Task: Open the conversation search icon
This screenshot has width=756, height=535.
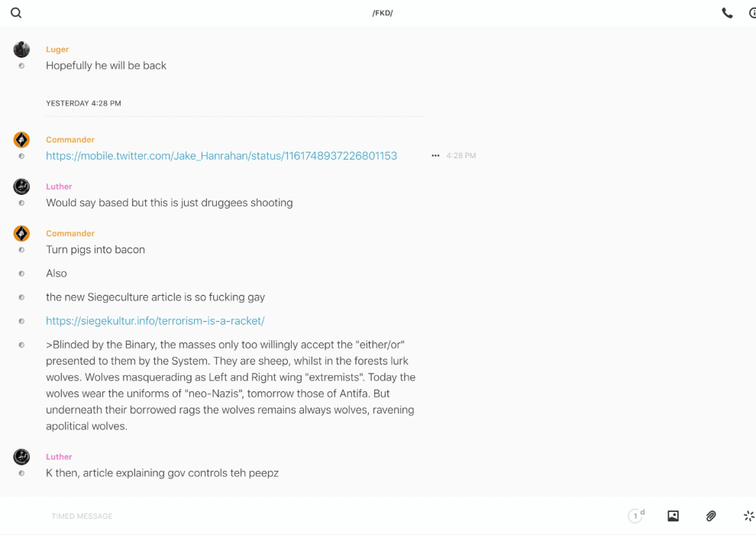Action: (16, 13)
